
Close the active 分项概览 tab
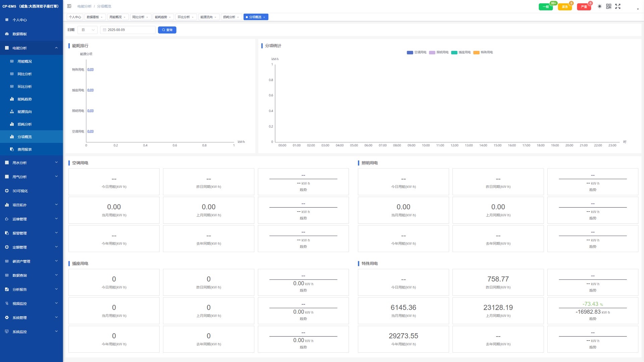click(x=264, y=17)
